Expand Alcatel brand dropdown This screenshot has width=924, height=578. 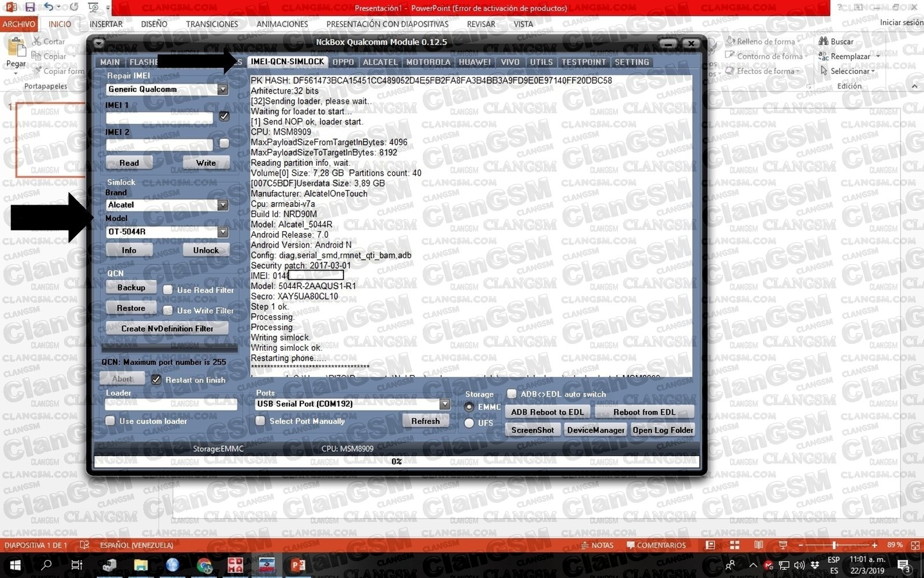click(x=223, y=205)
